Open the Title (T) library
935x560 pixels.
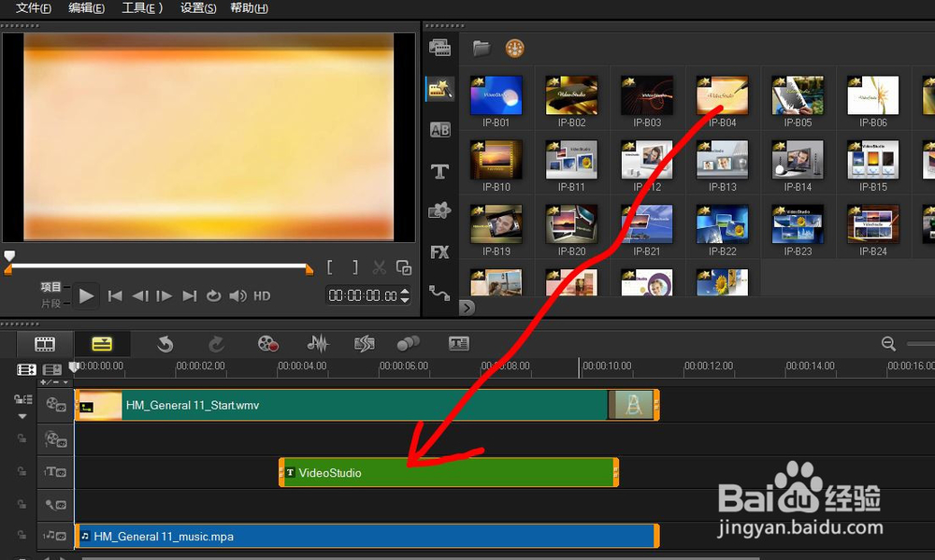(440, 172)
